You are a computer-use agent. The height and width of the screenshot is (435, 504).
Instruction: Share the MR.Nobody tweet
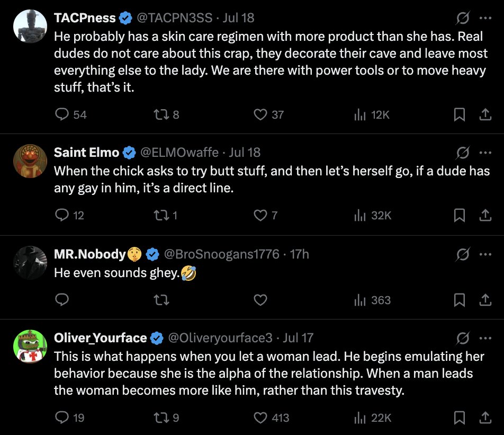485,300
